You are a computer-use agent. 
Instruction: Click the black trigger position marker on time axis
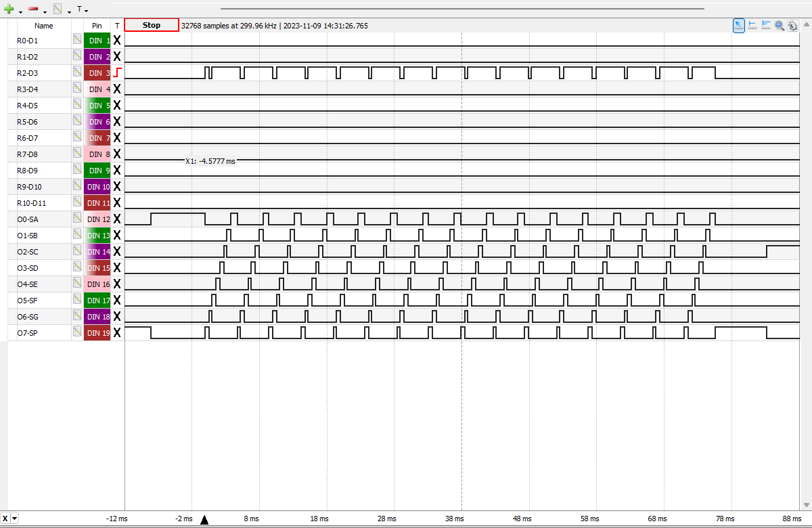204,519
